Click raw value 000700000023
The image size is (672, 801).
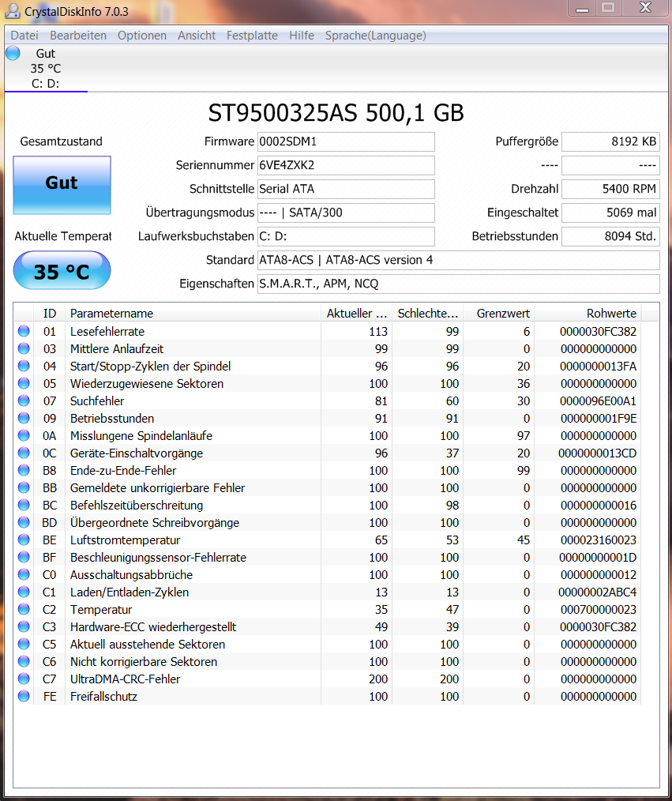599,609
